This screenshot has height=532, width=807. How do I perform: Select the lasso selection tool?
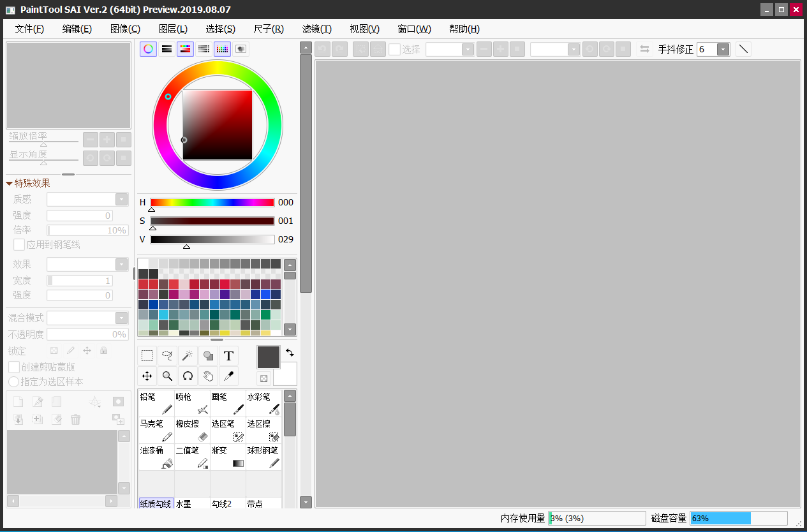pyautogui.click(x=167, y=356)
